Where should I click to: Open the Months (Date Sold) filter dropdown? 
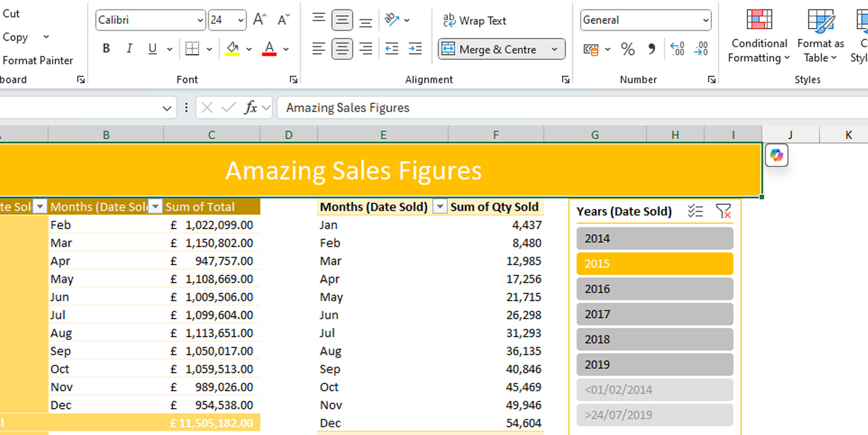coord(440,207)
